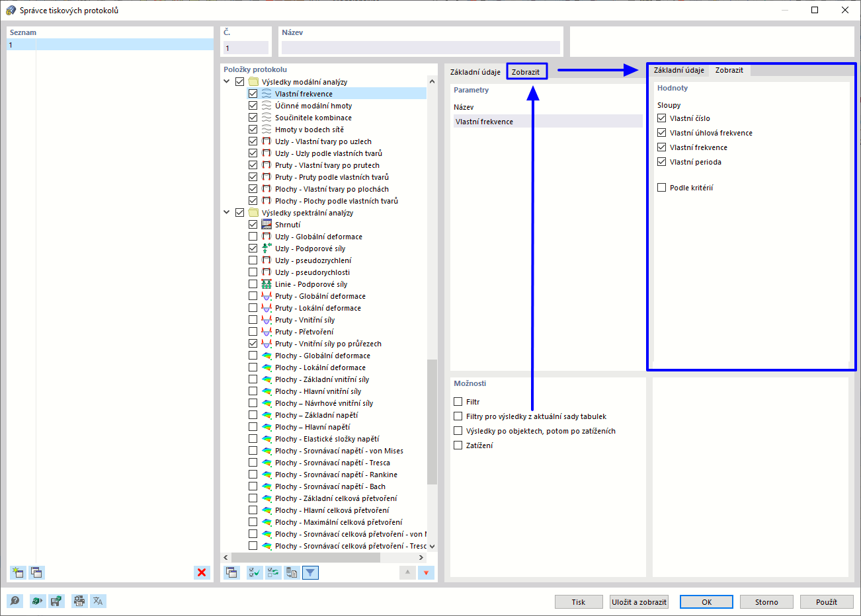Cancel with the Storno button
This screenshot has width=861, height=616.
coord(767,602)
